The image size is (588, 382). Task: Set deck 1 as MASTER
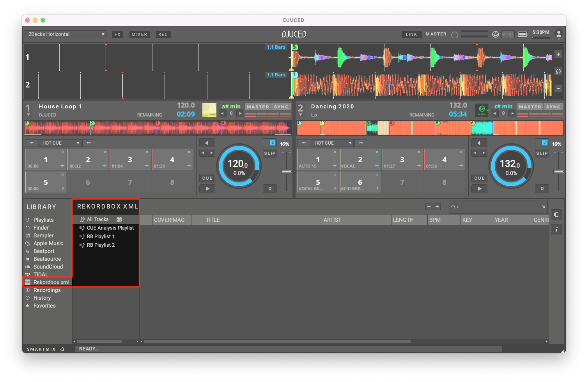pos(258,106)
